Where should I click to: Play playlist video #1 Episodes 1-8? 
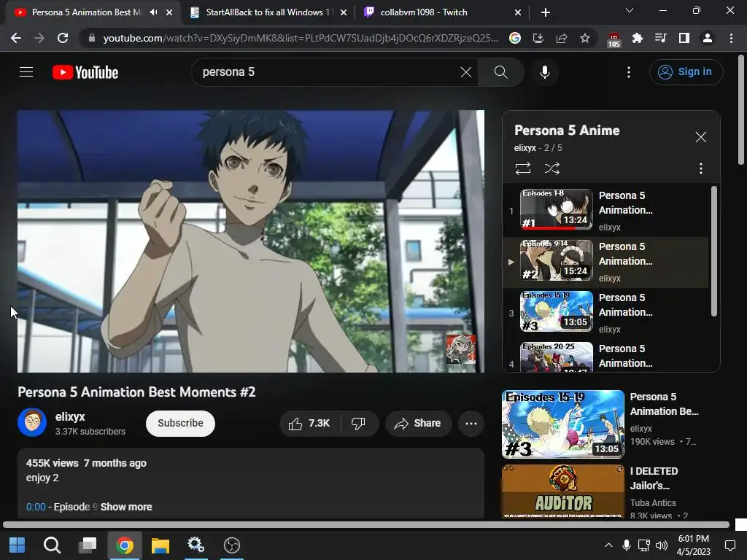tap(605, 210)
